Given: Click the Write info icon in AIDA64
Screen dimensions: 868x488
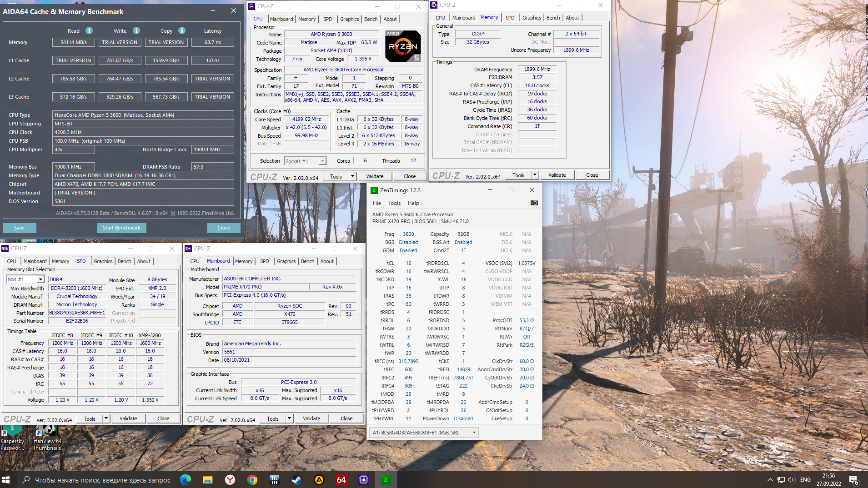Looking at the screenshot, I should (136, 30).
